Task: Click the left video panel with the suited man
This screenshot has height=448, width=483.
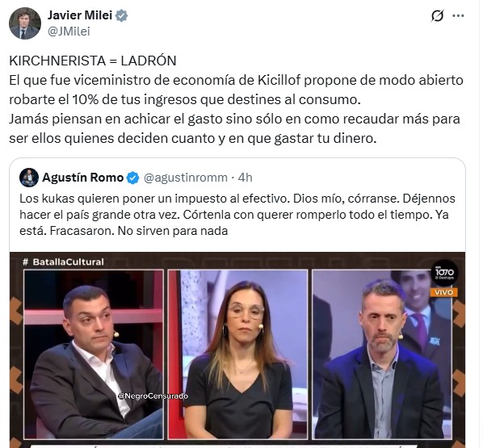Action: coord(94,354)
